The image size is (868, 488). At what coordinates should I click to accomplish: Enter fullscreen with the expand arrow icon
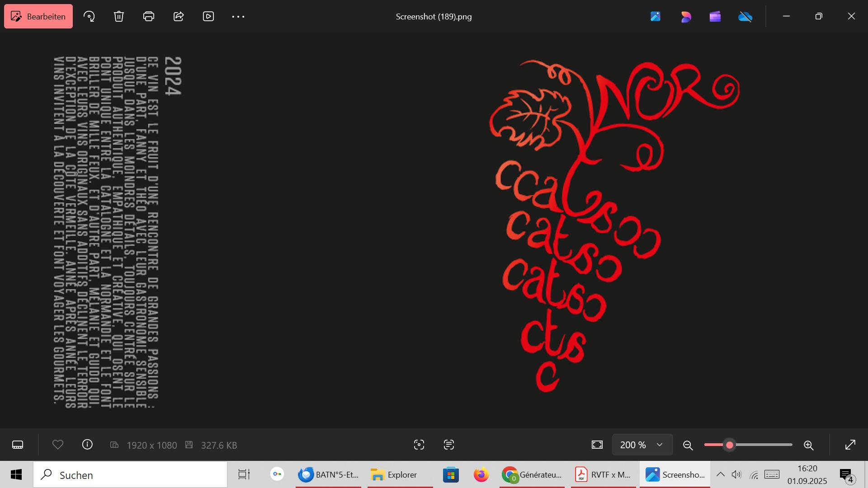(850, 445)
